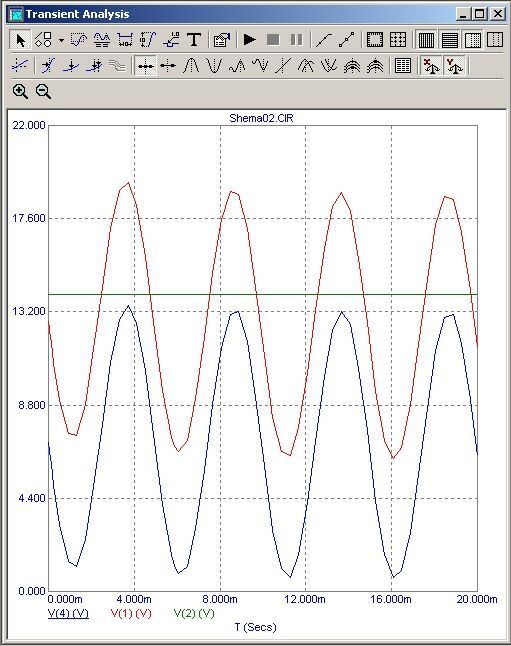The width and height of the screenshot is (511, 646).
Task: Open the Properties dialog icon
Action: [x=222, y=40]
